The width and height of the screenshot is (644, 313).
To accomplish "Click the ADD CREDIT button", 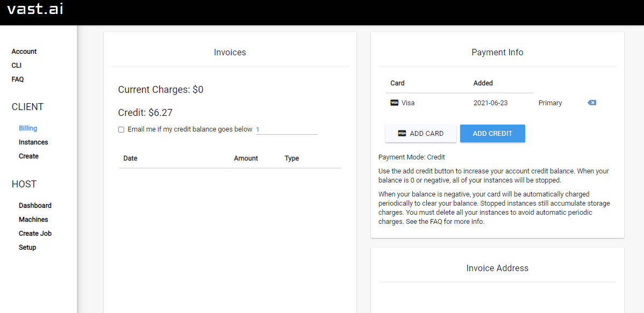I will click(x=492, y=133).
